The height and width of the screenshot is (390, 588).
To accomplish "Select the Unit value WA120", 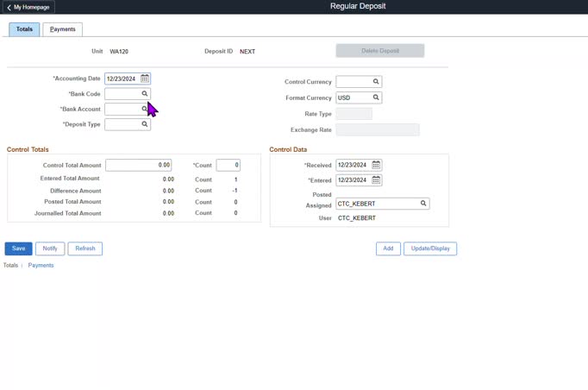I will point(119,52).
